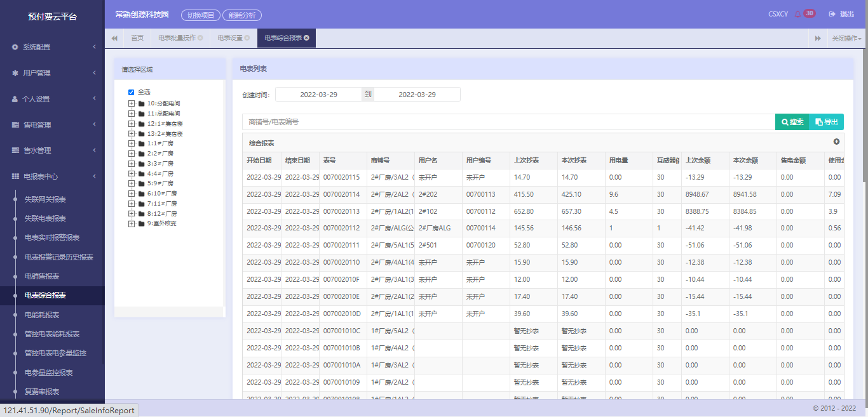
Task: Switch to the 首页 tab
Action: pyautogui.click(x=137, y=38)
